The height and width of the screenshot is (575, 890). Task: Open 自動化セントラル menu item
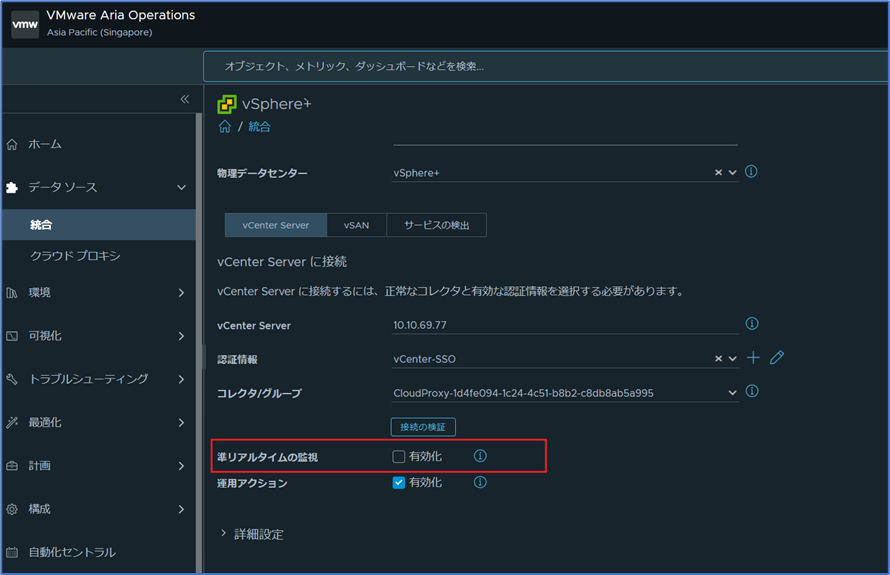click(x=72, y=552)
